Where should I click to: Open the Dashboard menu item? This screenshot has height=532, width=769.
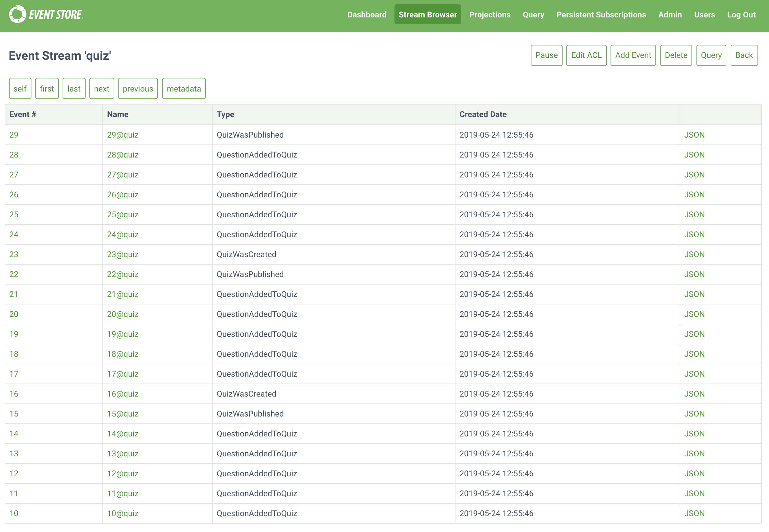tap(367, 15)
